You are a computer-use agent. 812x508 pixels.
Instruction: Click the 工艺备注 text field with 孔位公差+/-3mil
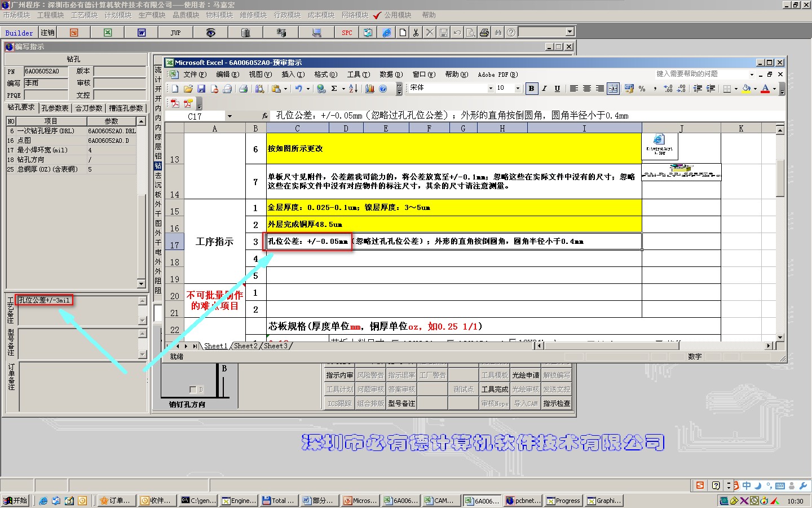point(77,310)
